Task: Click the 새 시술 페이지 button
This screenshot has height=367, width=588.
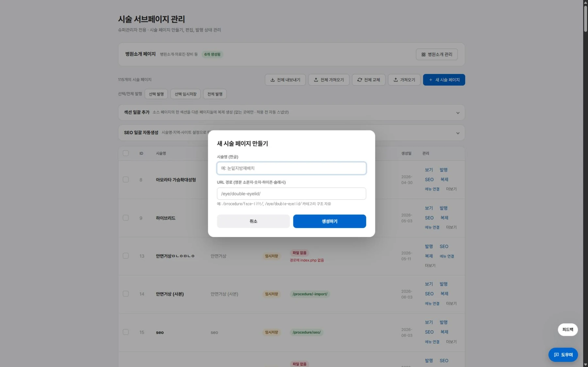Action: (x=444, y=80)
